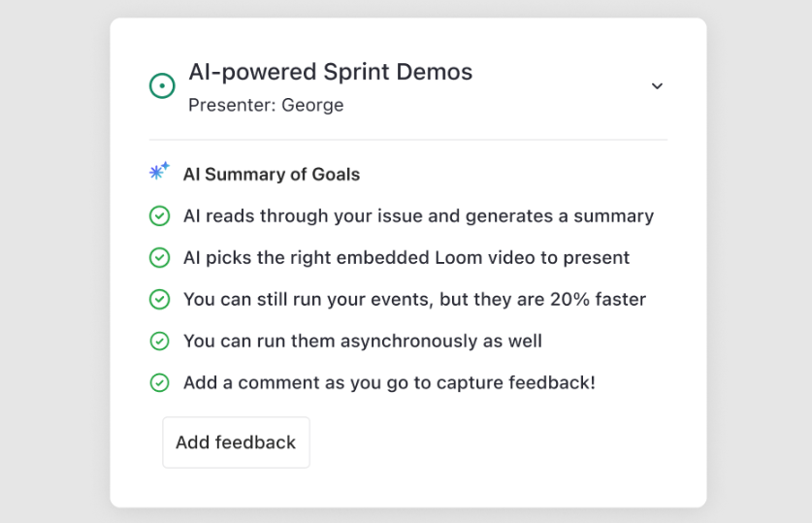Screen dimensions: 812x523
Task: Click goal text about embedded Loom video
Action: (406, 257)
